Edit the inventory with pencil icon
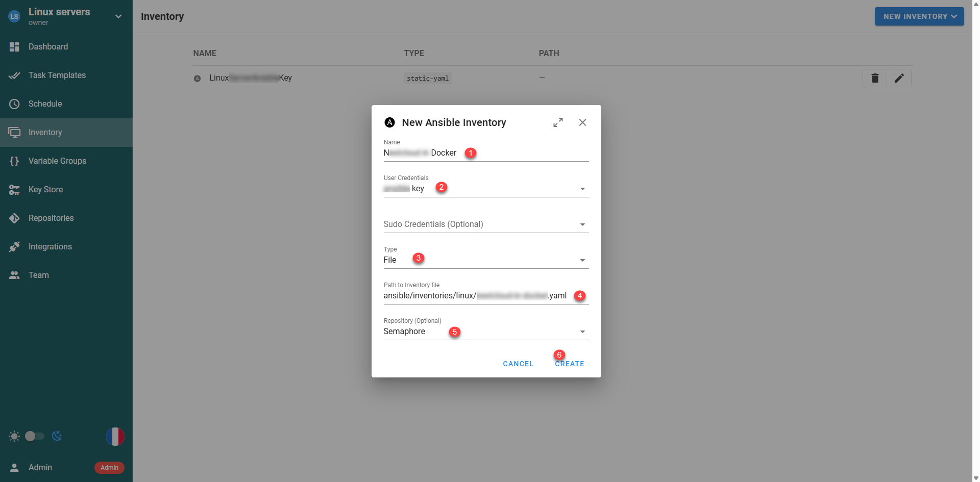Screen dimensions: 980x482 coord(899,78)
